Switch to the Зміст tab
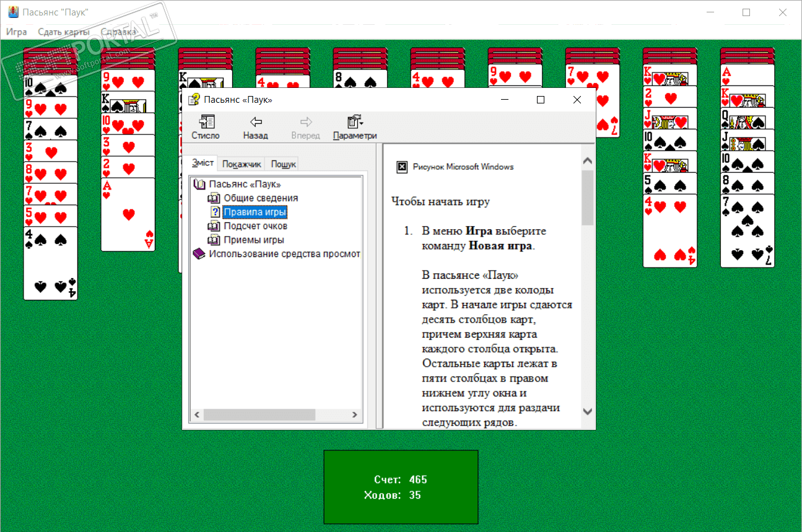802x532 pixels. pos(203,163)
